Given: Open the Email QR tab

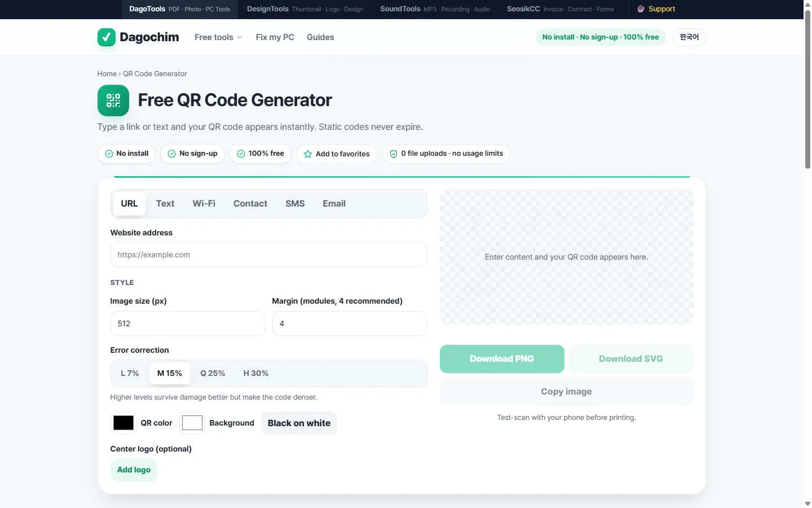Looking at the screenshot, I should coord(334,204).
